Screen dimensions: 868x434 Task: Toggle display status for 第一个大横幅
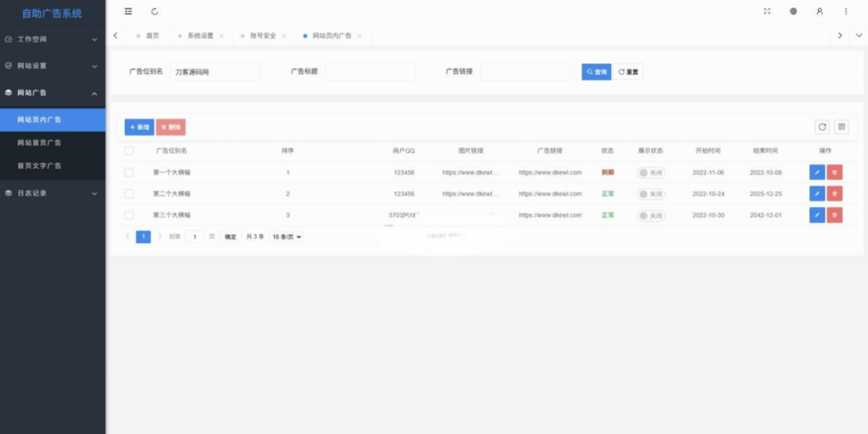pos(651,173)
